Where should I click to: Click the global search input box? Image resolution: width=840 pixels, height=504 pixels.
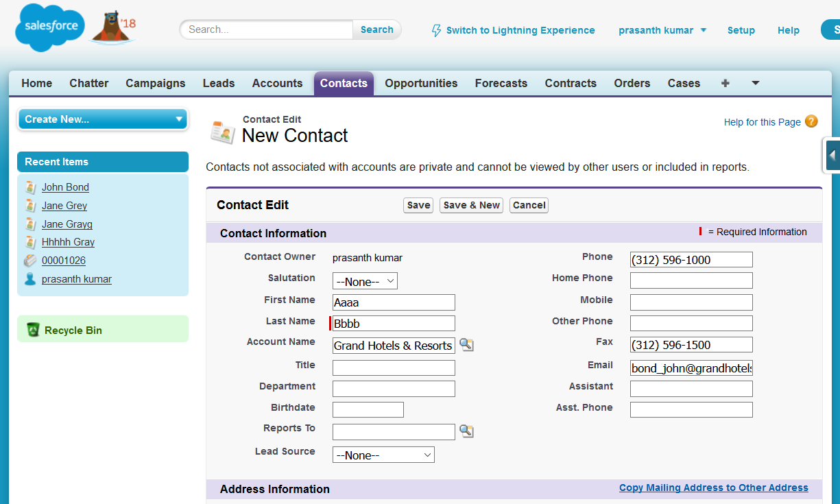click(267, 29)
